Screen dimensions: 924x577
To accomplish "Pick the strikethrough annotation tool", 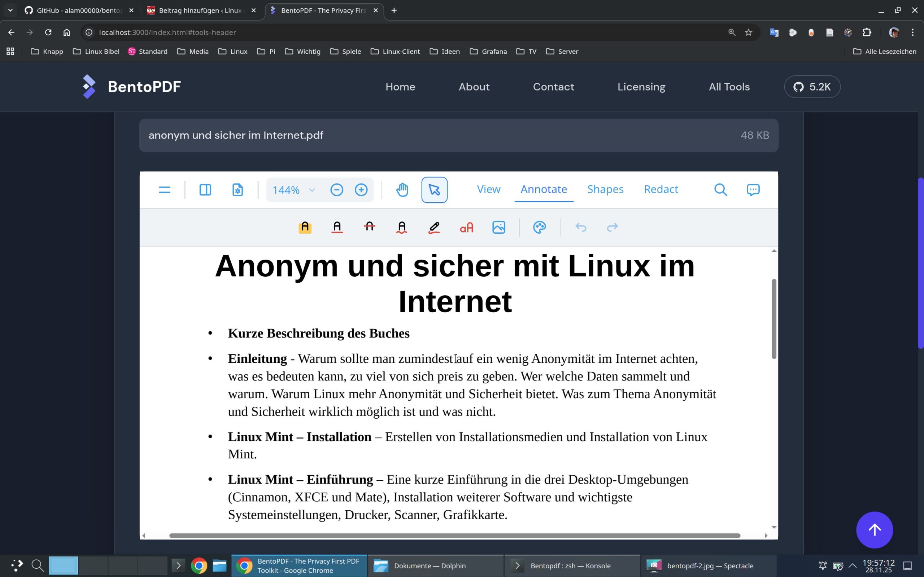I will coord(369,228).
